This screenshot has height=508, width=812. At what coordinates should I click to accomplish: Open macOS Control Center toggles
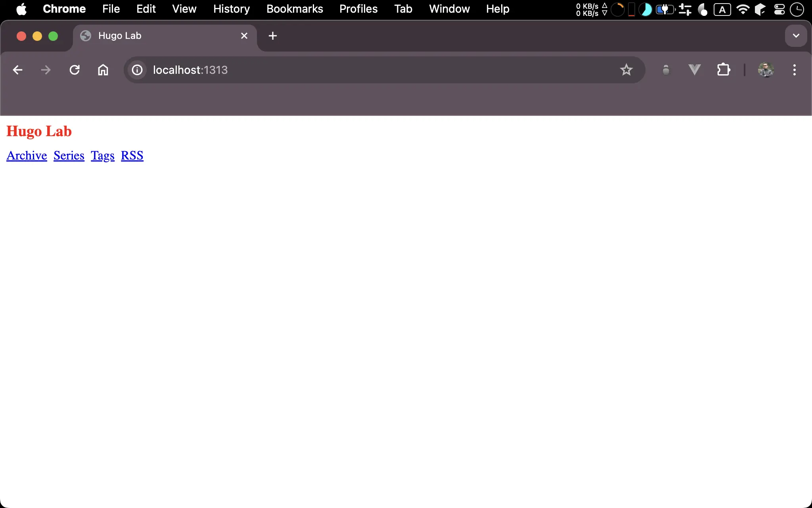pyautogui.click(x=779, y=9)
